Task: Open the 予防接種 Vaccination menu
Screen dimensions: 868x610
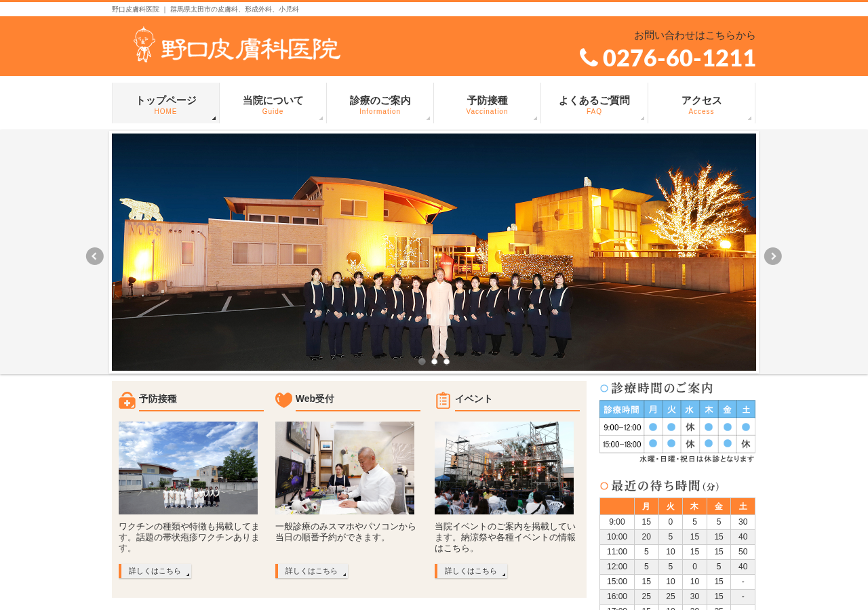Action: (x=487, y=103)
